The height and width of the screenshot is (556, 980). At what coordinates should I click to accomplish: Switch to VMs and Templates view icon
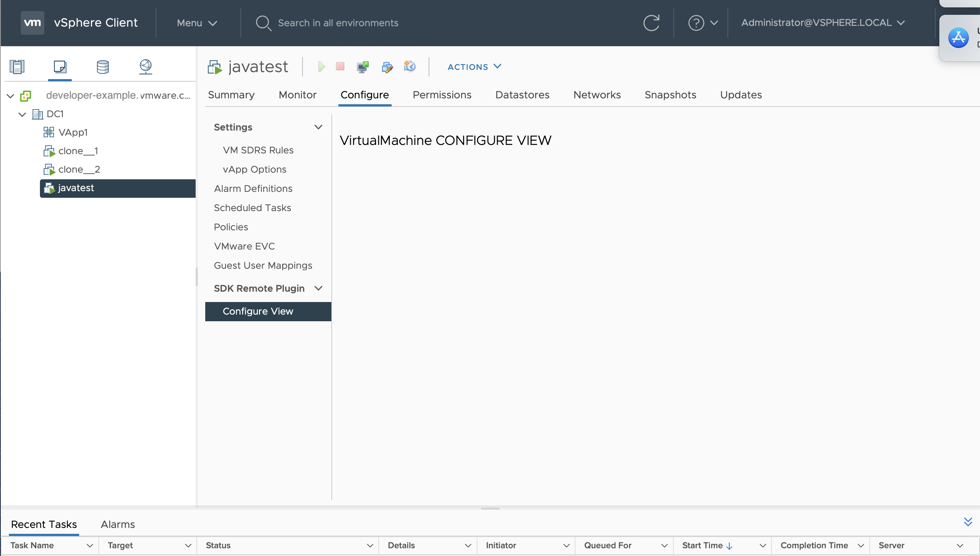click(60, 67)
